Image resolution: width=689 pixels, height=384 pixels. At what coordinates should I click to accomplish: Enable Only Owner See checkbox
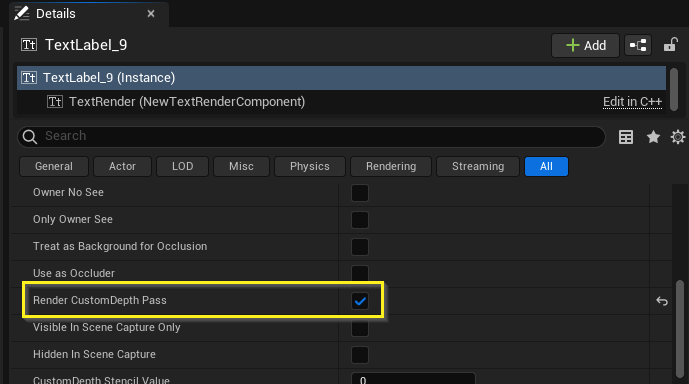click(x=360, y=220)
